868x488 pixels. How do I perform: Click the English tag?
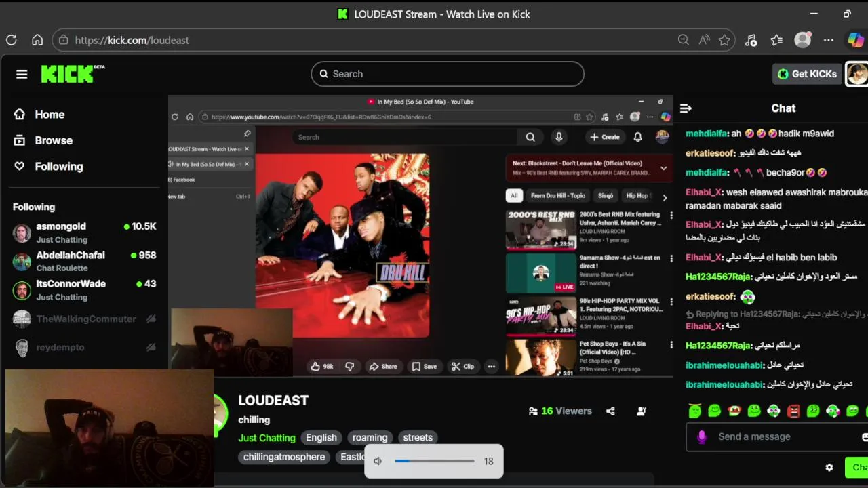coord(321,438)
